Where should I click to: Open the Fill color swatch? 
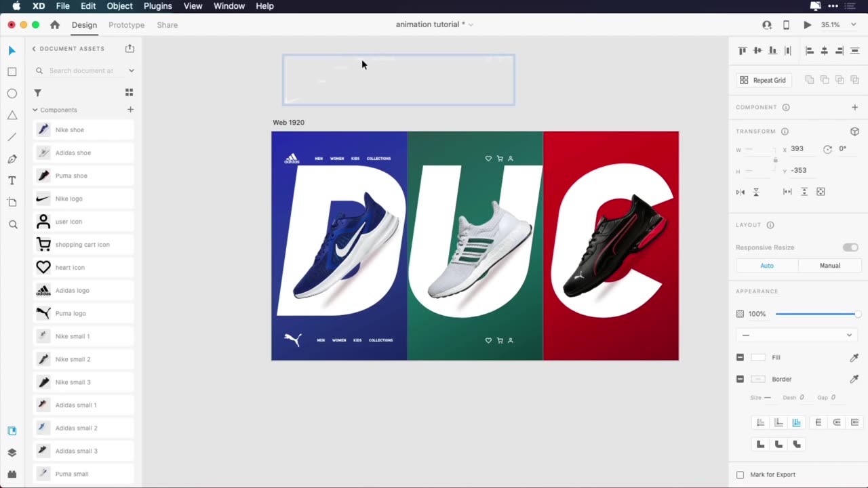pos(758,357)
